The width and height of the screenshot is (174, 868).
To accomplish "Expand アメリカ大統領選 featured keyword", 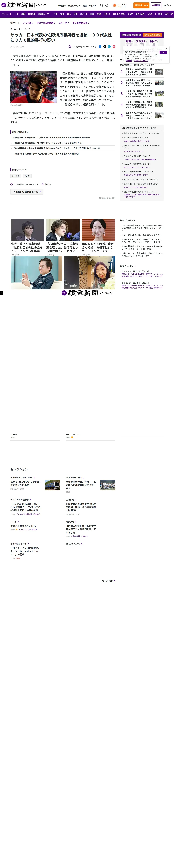I will pos(46,23).
